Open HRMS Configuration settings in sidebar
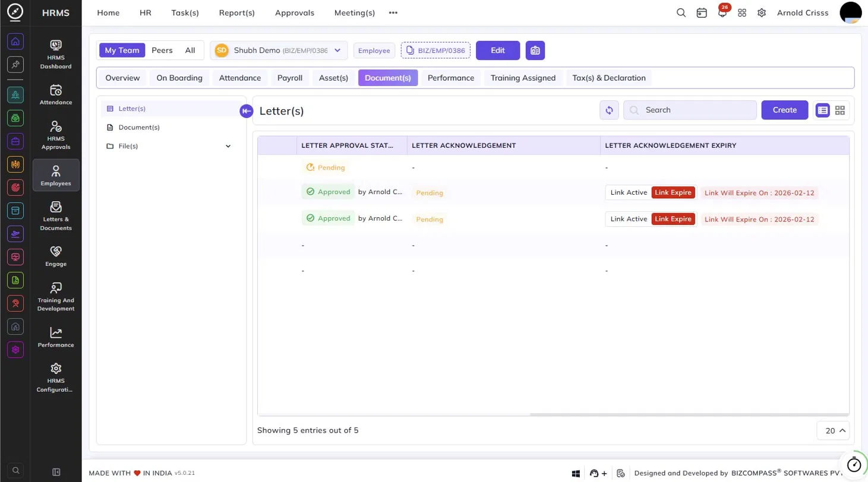868x482 pixels. [x=56, y=377]
